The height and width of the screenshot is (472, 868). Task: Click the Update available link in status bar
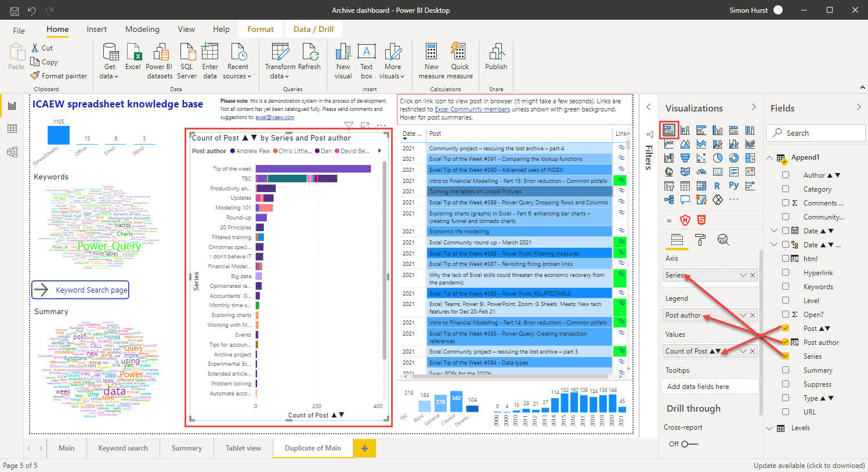point(809,465)
